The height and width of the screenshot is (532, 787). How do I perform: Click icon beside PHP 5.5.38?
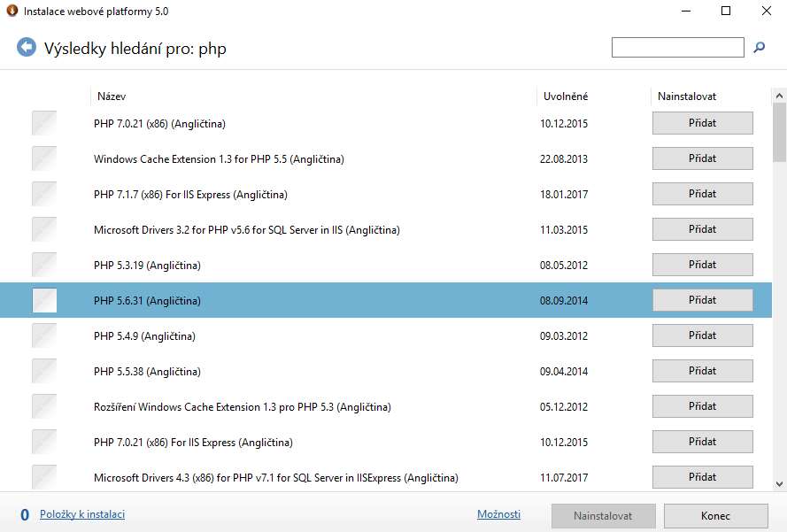44,371
